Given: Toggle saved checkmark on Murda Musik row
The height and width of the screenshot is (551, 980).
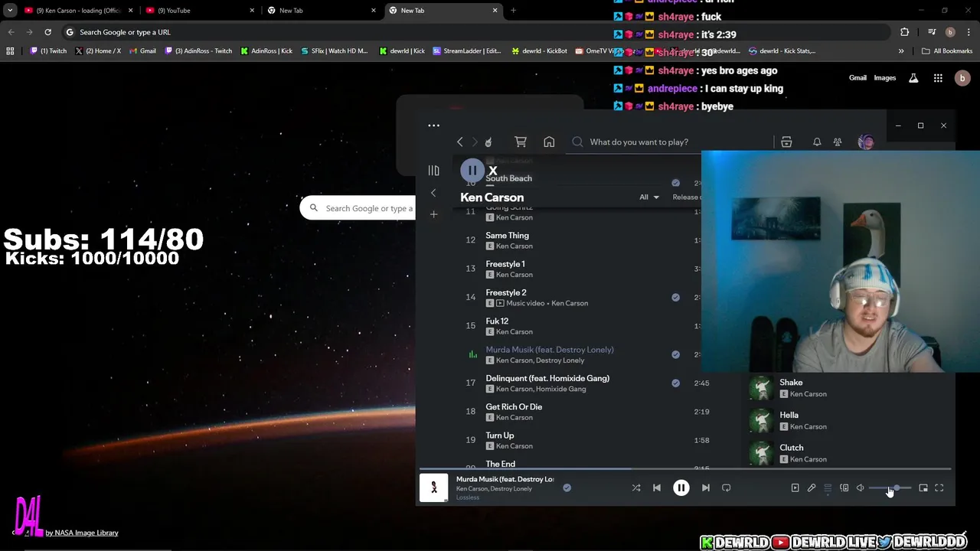Looking at the screenshot, I should tap(675, 354).
